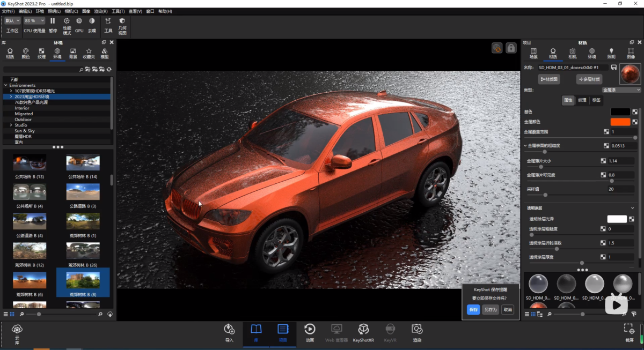The image size is (644, 350).
Task: Switch to 标签 labels sub-tab
Action: pos(596,100)
